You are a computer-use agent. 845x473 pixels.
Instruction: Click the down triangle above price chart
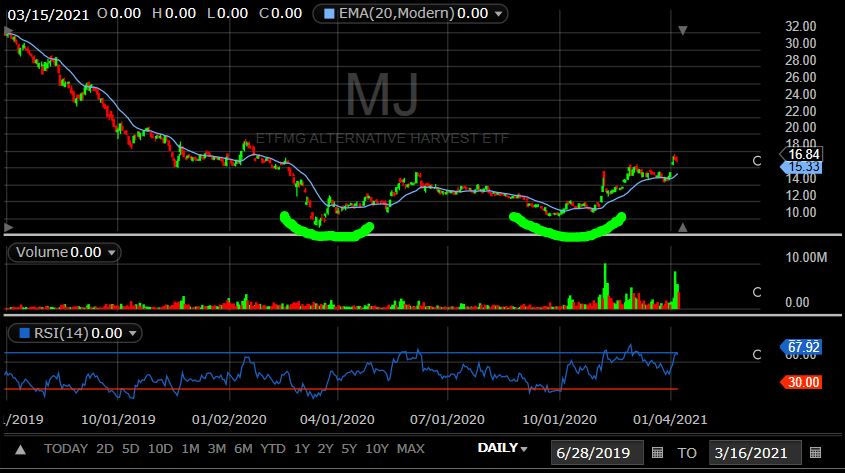click(683, 31)
